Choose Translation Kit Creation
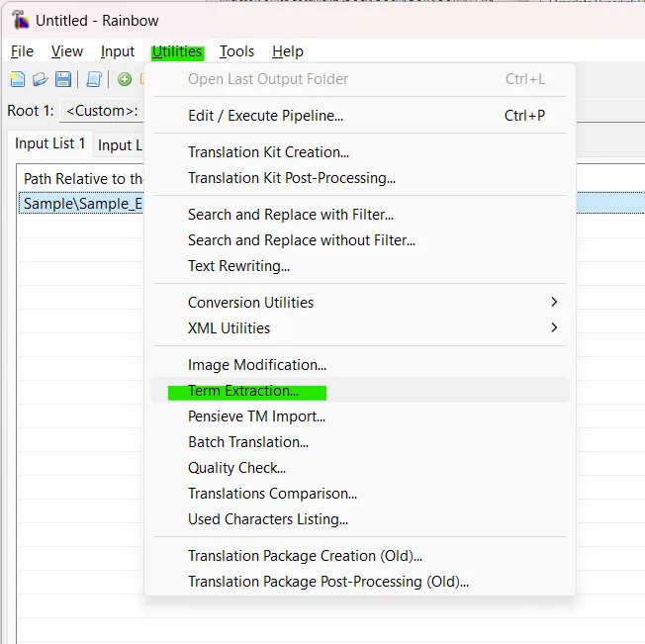645x644 pixels. [360, 152]
